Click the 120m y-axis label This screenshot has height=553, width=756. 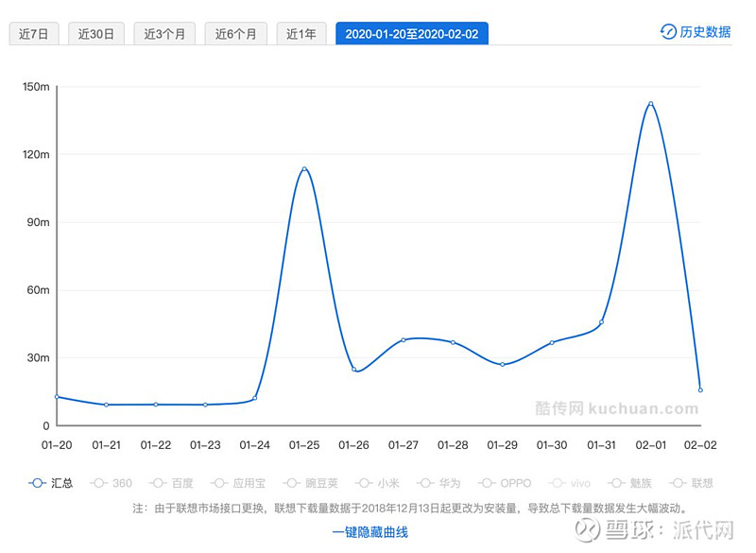click(x=36, y=155)
